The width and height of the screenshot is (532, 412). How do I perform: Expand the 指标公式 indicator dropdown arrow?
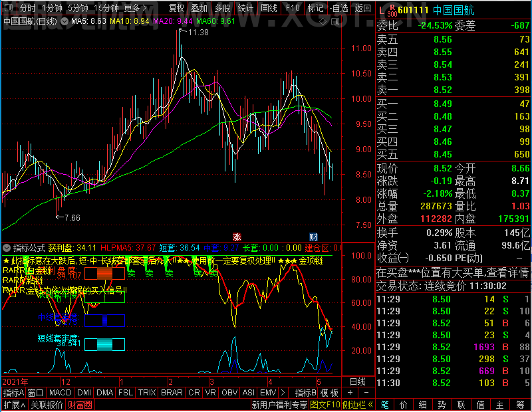[7, 248]
